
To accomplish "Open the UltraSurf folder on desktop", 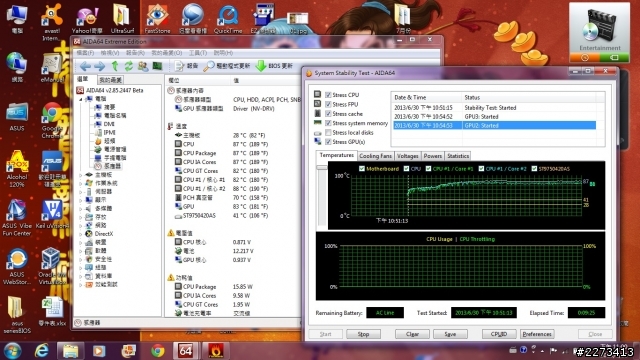I will point(122,19).
